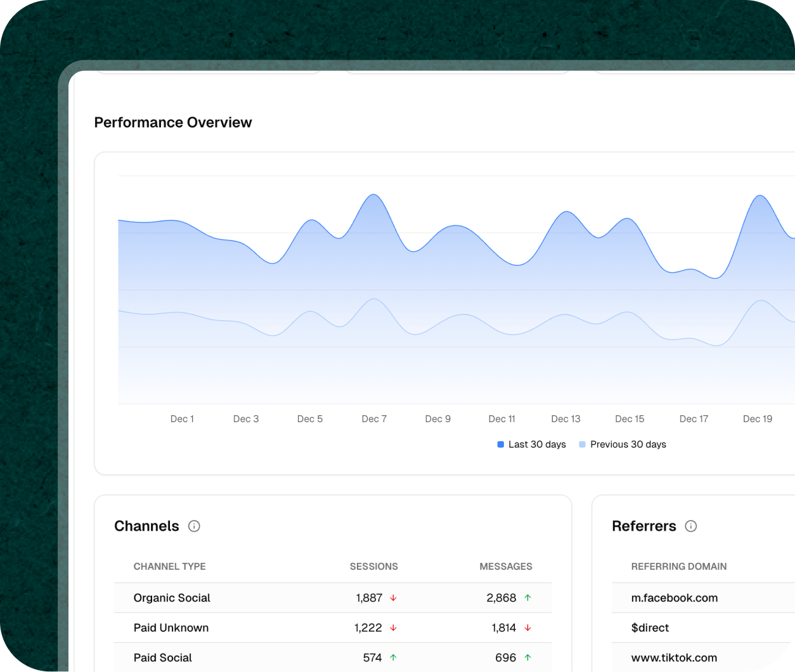
Task: Open the m.facebook.com referrer entry
Action: pos(674,597)
